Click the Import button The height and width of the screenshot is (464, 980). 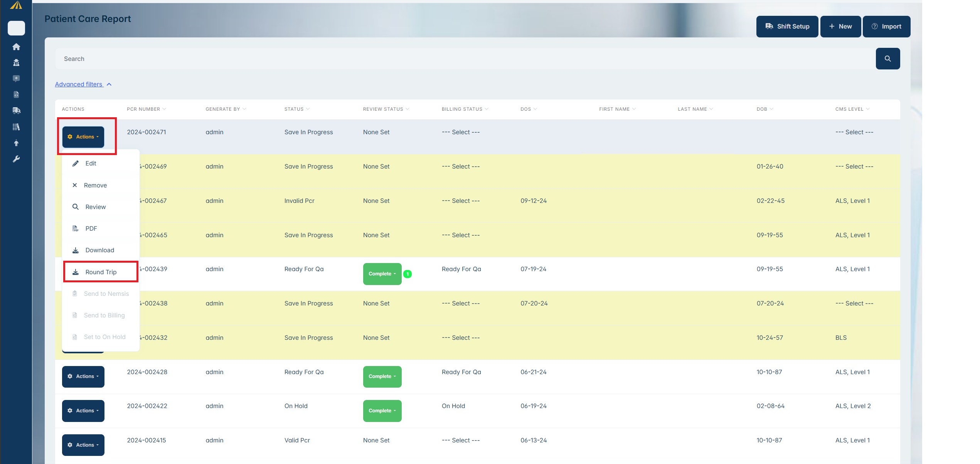point(886,27)
